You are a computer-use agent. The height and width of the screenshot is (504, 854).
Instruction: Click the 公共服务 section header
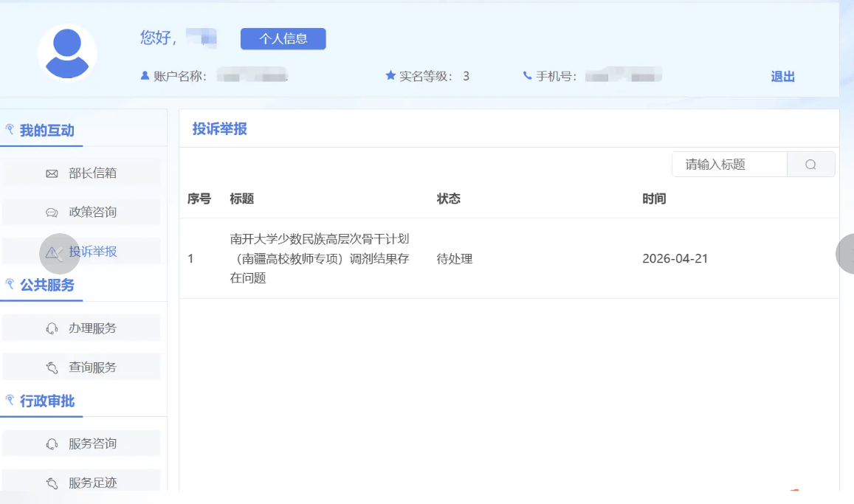47,285
